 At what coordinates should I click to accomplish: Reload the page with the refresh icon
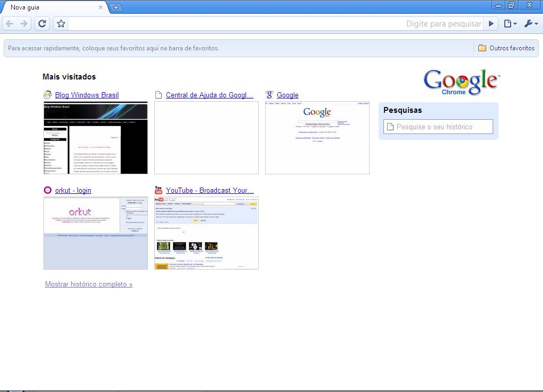click(42, 23)
